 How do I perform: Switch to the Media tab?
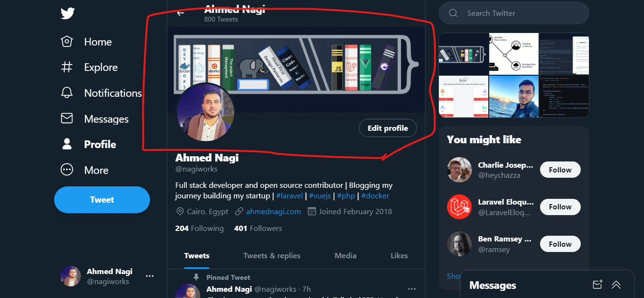tap(345, 256)
